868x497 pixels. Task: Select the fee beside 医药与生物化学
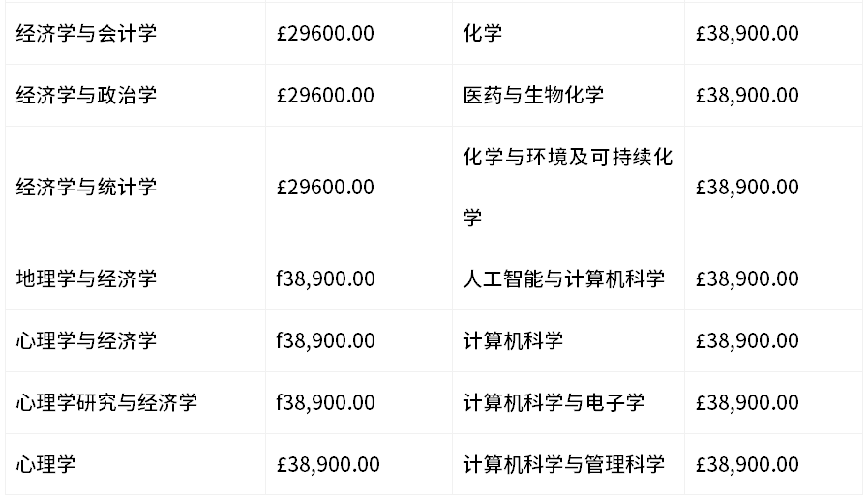coord(747,96)
